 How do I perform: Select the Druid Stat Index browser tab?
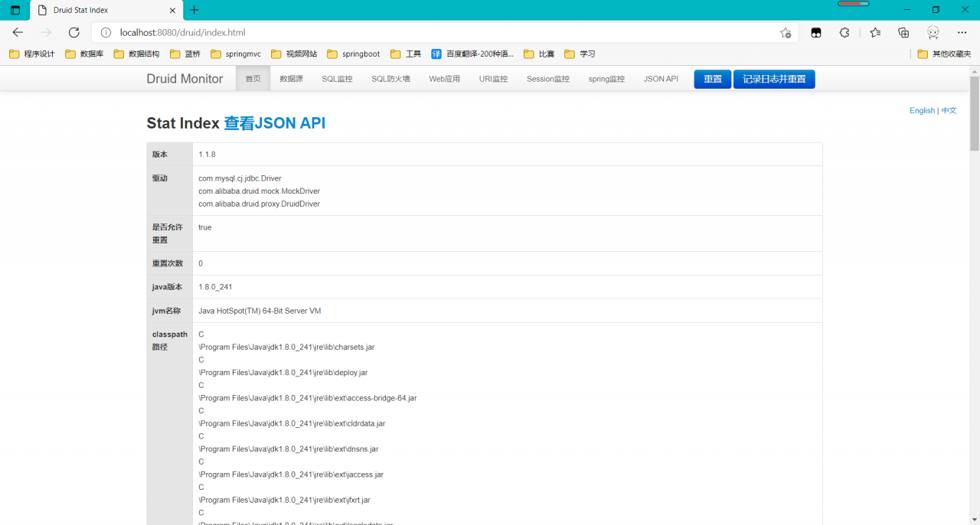point(106,11)
